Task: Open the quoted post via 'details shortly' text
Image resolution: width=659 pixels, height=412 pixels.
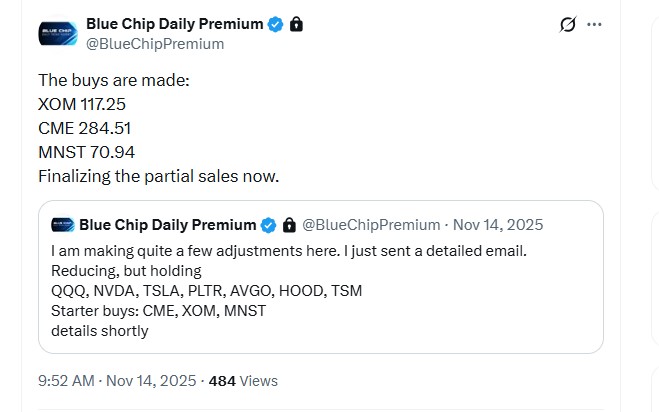Action: pos(100,331)
